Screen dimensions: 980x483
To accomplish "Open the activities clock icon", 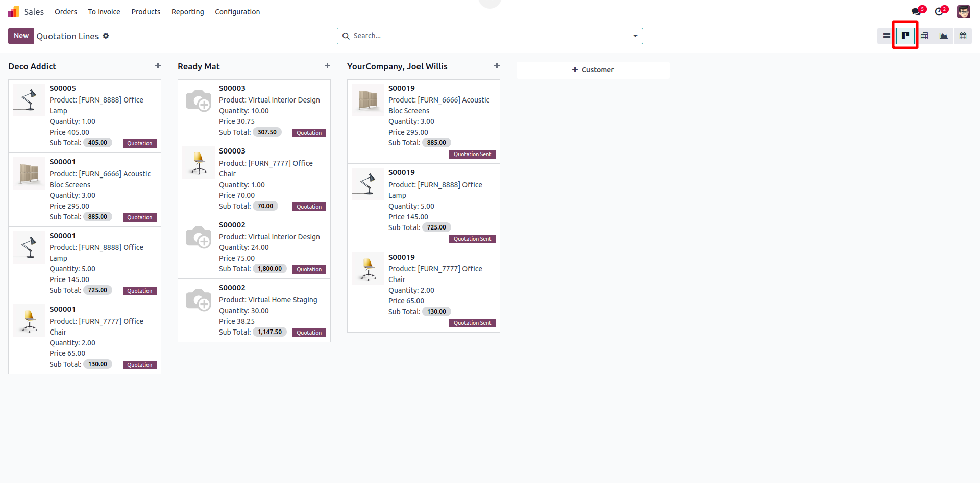I will [x=939, y=12].
